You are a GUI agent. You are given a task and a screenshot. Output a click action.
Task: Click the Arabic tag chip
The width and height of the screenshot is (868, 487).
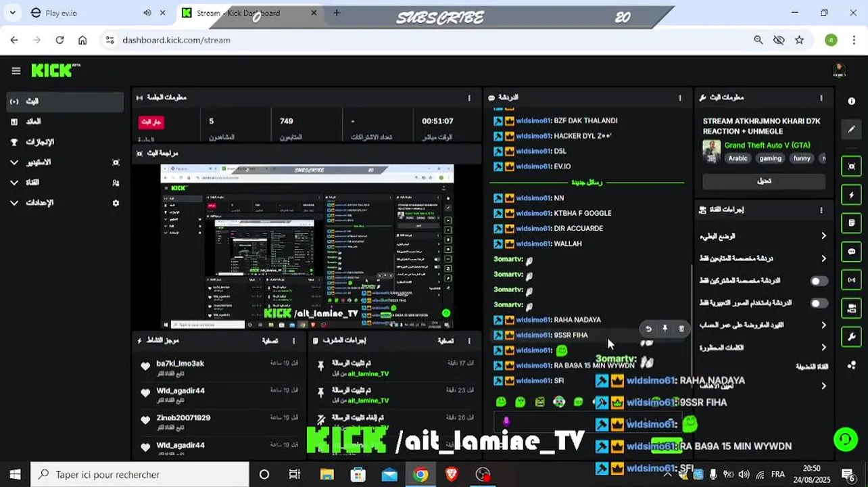coord(738,158)
